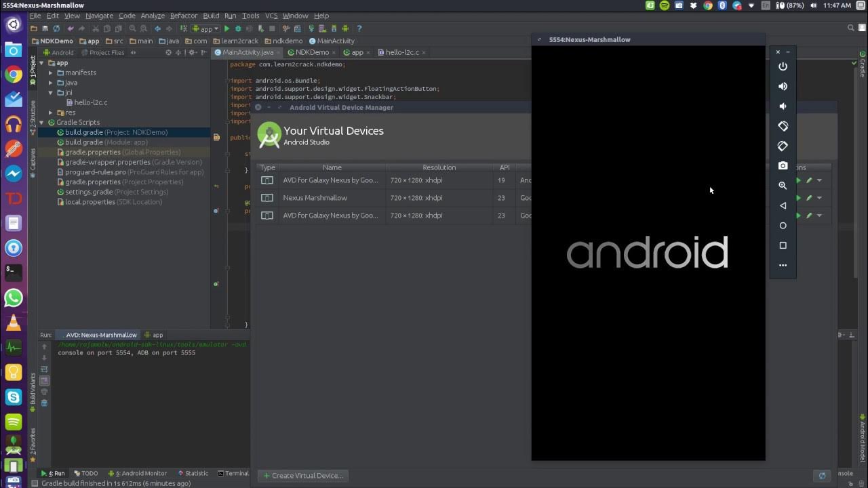Open the Skype icon in Ubuntu launcher
Image resolution: width=868 pixels, height=488 pixels.
(x=14, y=397)
